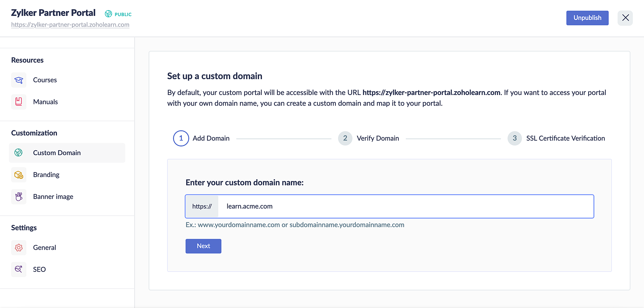Select Branding under Customization

(x=46, y=175)
